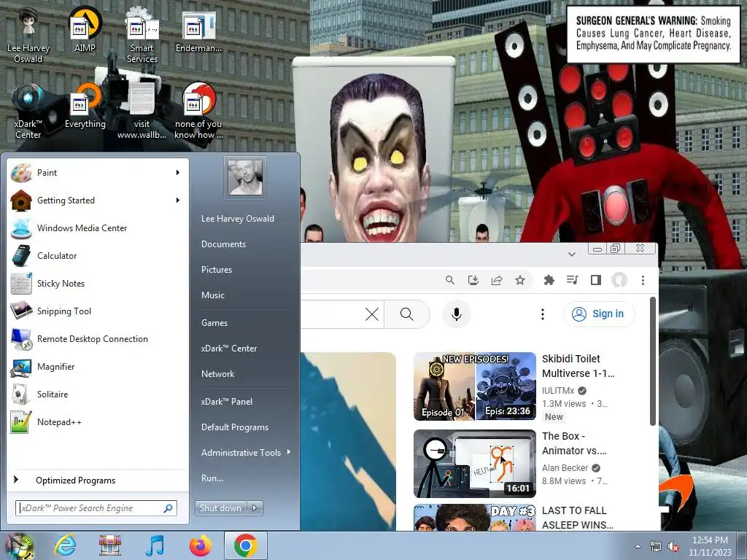747x560 pixels.
Task: Click the YouTube Sign in button
Action: (x=600, y=314)
